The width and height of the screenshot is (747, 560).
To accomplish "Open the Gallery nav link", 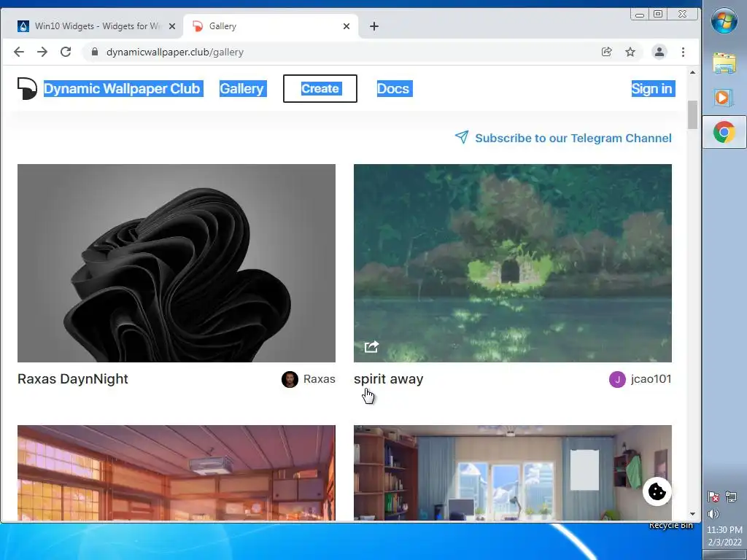I will [x=243, y=88].
